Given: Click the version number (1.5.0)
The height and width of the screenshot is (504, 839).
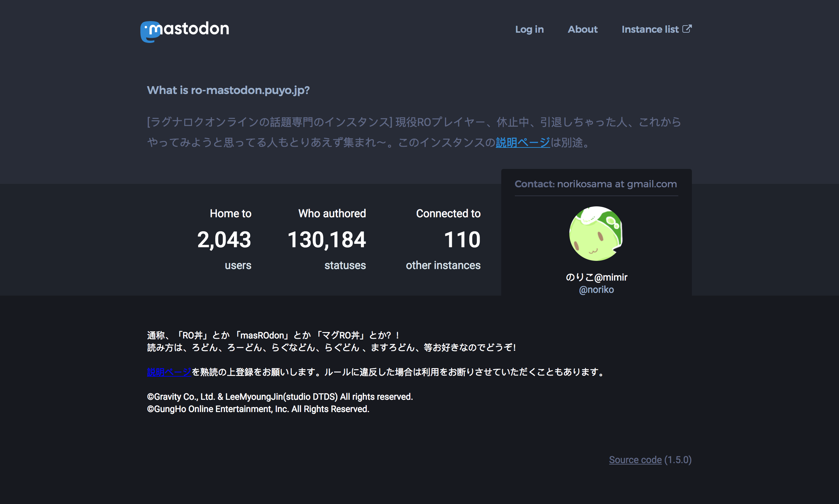Looking at the screenshot, I should tap(678, 460).
